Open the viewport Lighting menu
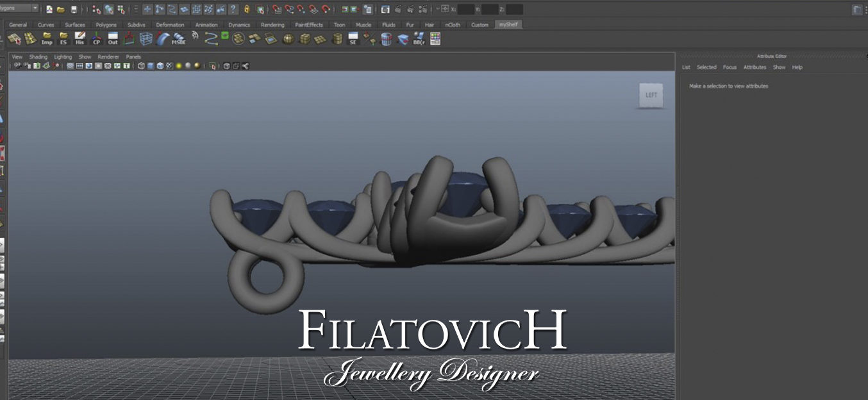Viewport: 868px width, 400px height. pyautogui.click(x=63, y=56)
